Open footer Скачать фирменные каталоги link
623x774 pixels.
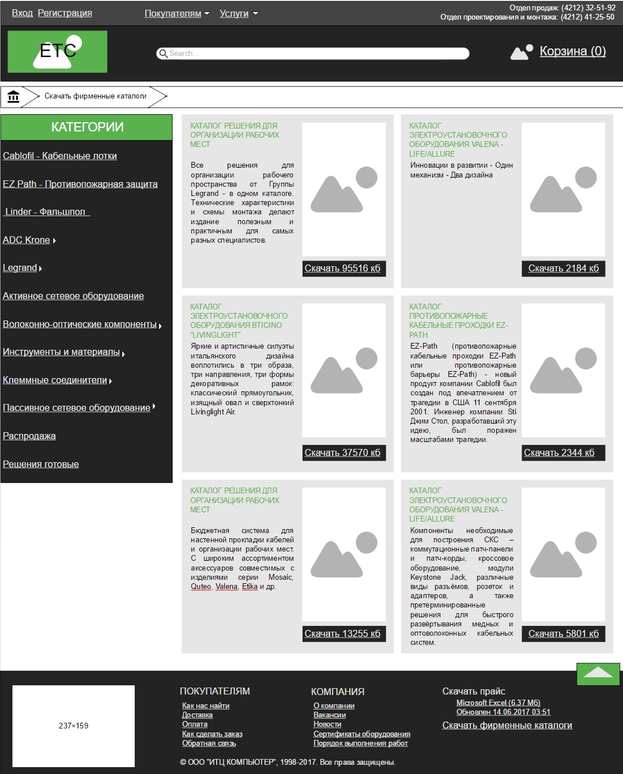[507, 726]
